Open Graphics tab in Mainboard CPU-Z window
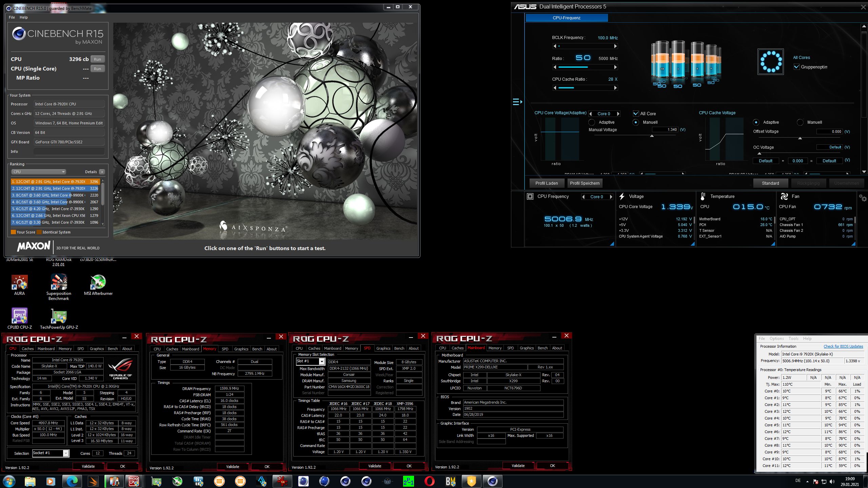 [527, 348]
